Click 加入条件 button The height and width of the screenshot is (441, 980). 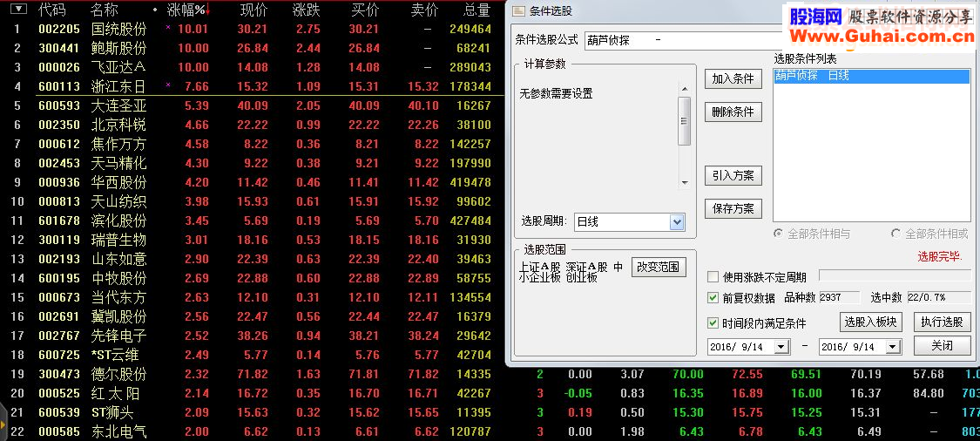coord(733,78)
